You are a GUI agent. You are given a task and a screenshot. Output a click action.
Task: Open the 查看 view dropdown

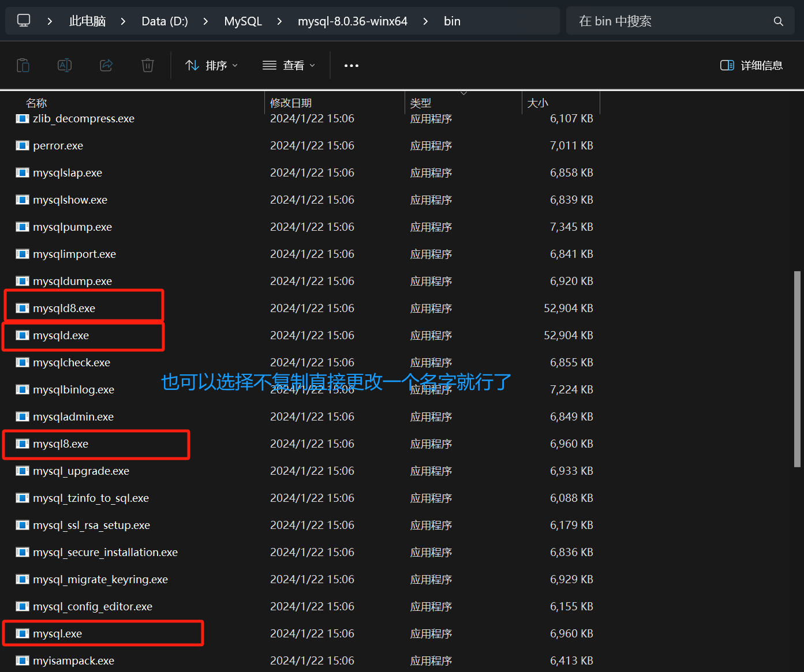289,66
